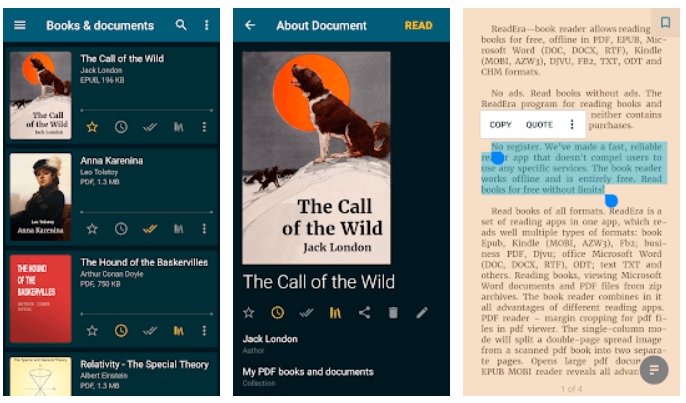Viewport: 686px width, 403px height.
Task: Click the selection end handle in reader
Action: click(611, 200)
